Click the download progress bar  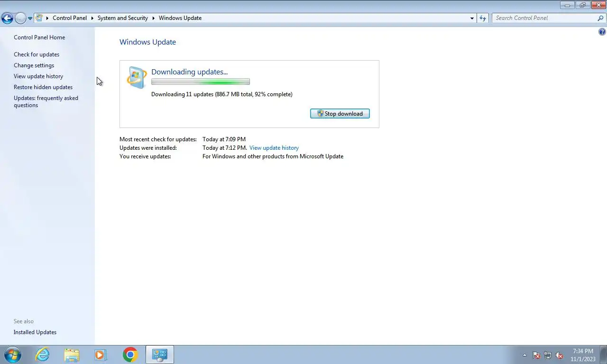[201, 82]
